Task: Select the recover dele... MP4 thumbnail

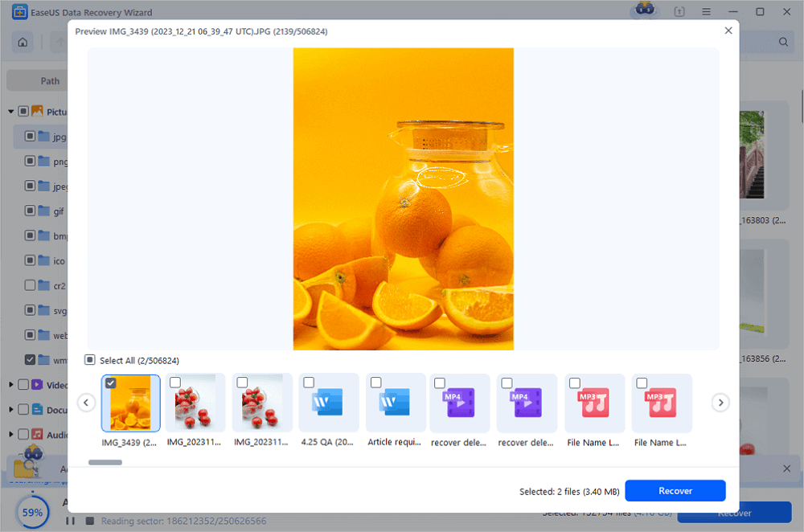Action: tap(459, 403)
